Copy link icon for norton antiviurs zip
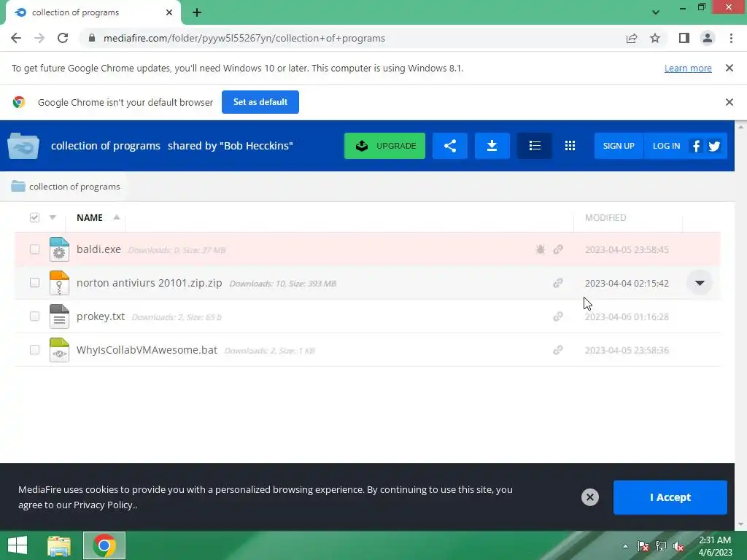The image size is (747, 560). (x=558, y=283)
